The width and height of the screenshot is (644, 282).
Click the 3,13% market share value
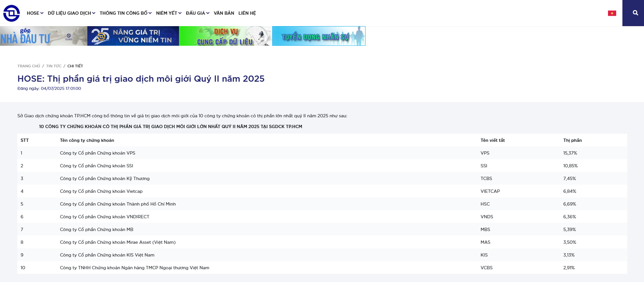point(569,255)
